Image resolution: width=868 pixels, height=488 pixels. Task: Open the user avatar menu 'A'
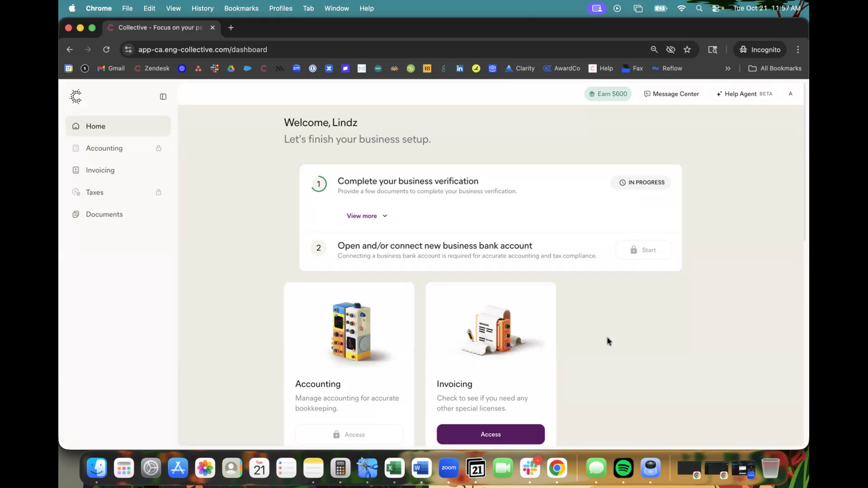point(791,94)
